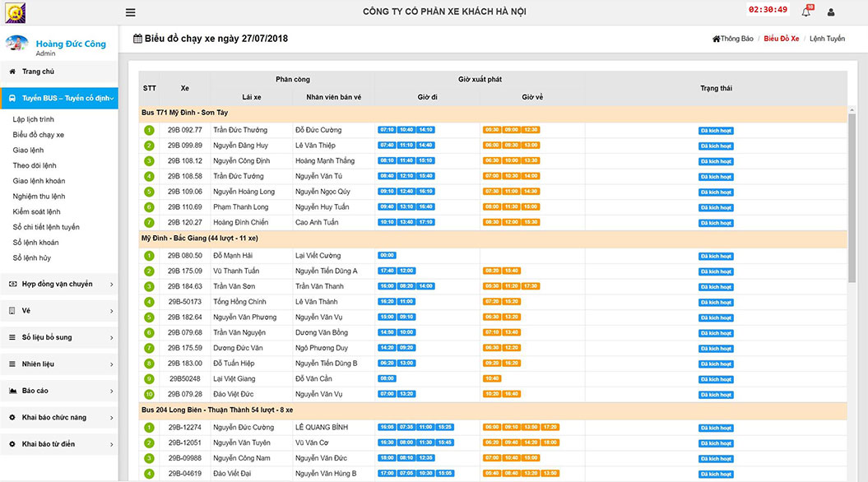Click 07:10 departure tag for 29B 092.77
868x482 pixels.
click(387, 130)
